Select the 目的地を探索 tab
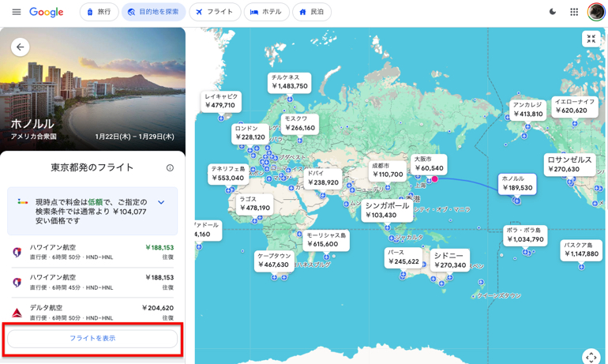The width and height of the screenshot is (608, 364). tap(153, 12)
